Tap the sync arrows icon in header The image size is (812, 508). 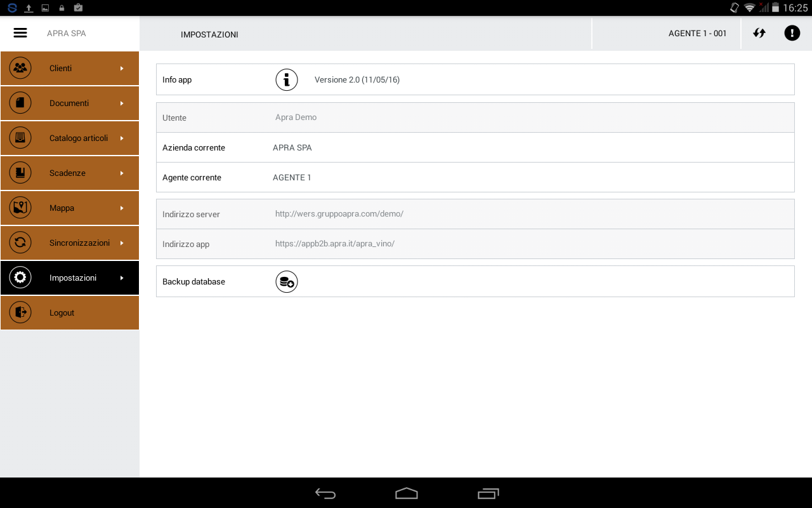[759, 33]
